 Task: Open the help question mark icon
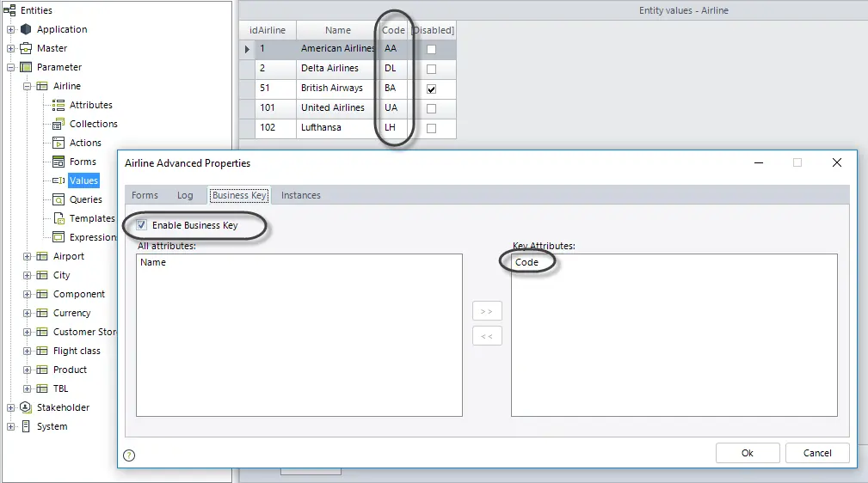click(x=129, y=455)
